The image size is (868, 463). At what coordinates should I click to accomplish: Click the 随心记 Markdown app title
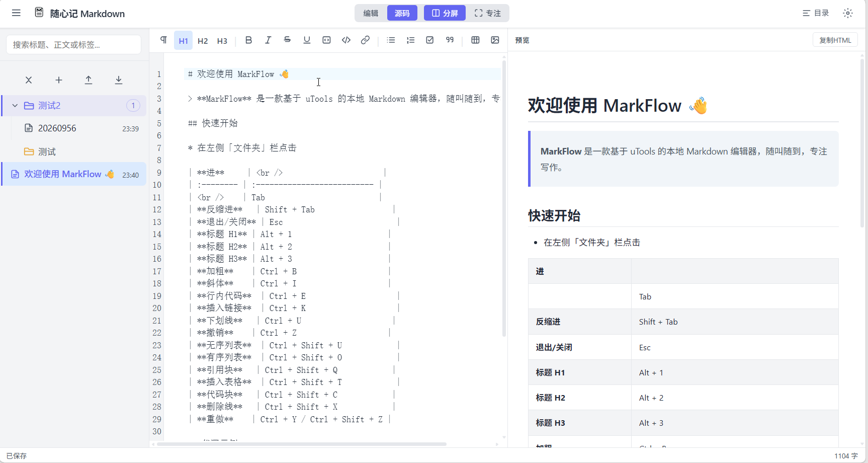(x=88, y=14)
